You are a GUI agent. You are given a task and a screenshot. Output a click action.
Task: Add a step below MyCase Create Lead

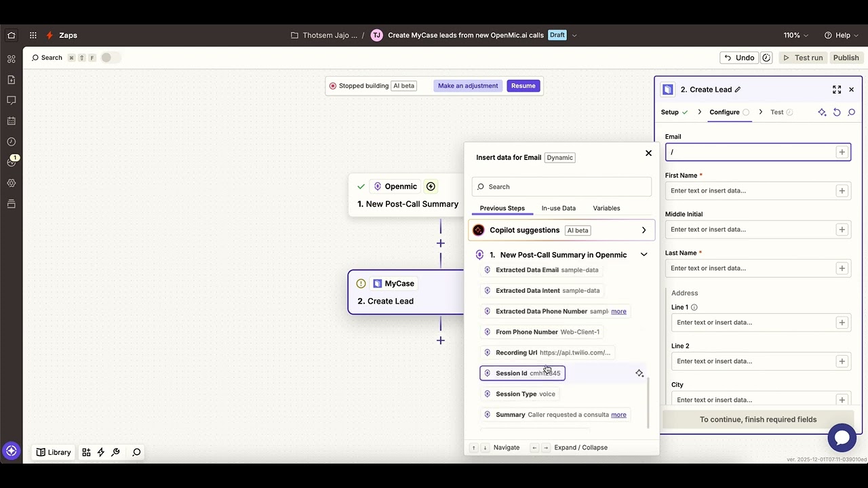click(x=441, y=340)
